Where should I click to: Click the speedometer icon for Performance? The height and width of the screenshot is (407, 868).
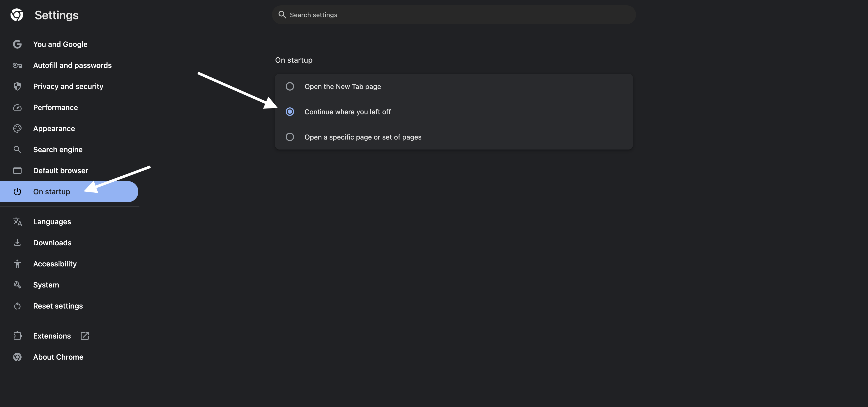(x=17, y=108)
